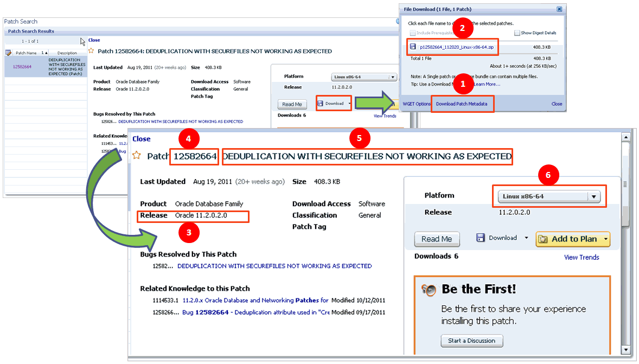
Task: Click the 'Total 1 File' line in File Download
Action: point(420,59)
